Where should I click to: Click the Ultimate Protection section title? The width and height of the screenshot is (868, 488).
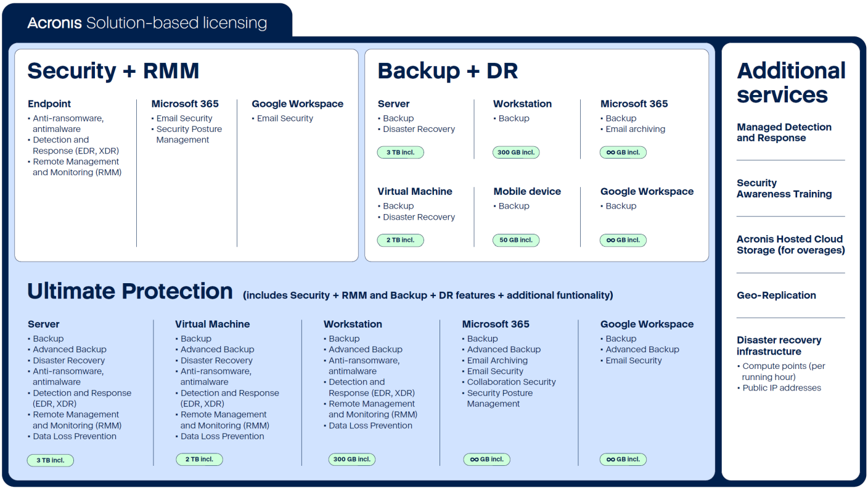tap(130, 291)
